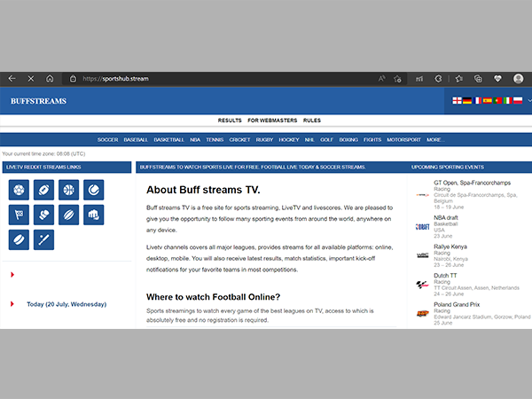Select BASEBALL in sports navigation

(136, 140)
